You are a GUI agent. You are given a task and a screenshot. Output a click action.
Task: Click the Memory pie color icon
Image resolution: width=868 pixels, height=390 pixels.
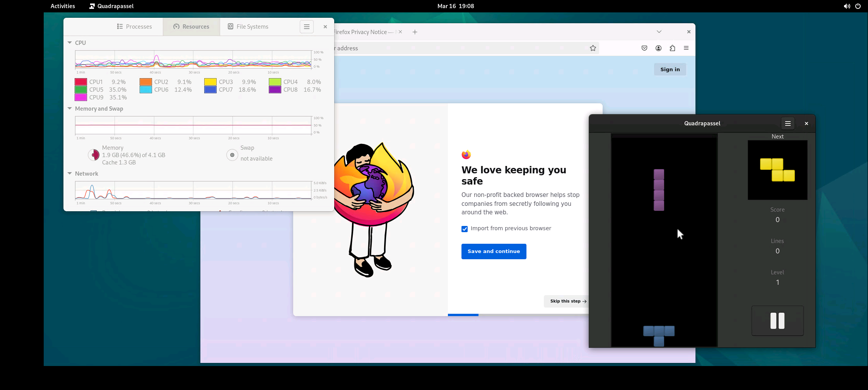pos(94,155)
